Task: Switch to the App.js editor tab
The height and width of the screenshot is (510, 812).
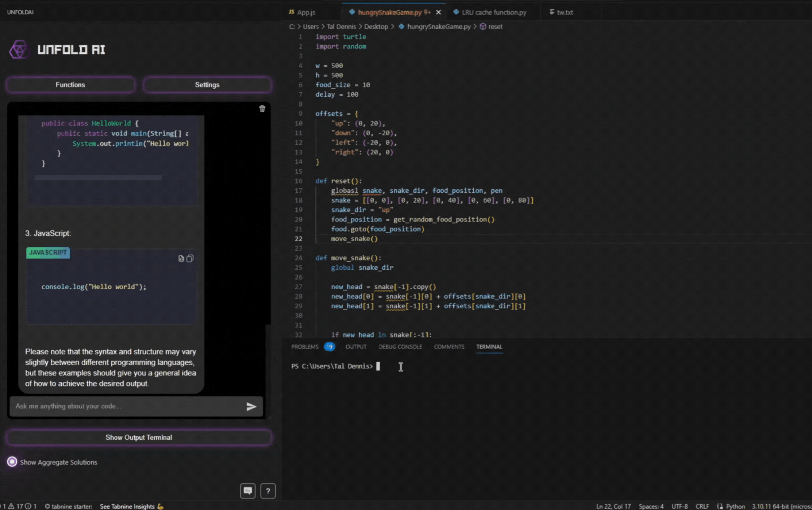Action: pos(306,12)
